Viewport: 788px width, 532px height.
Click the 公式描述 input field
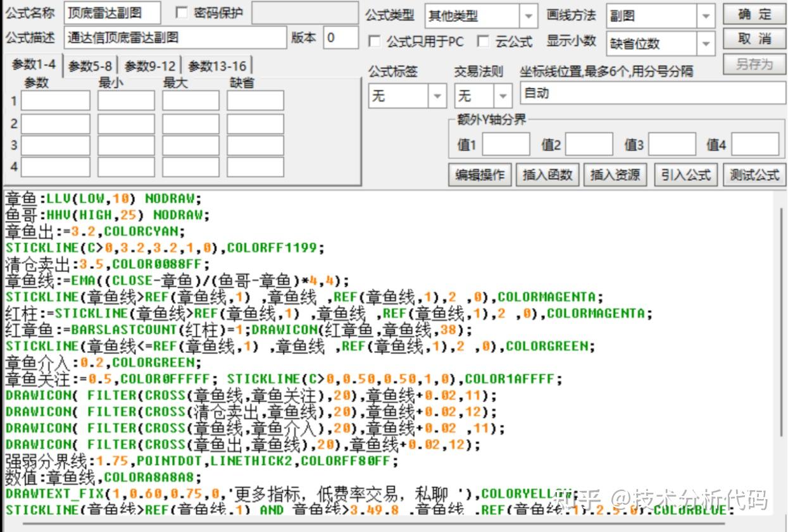click(176, 37)
